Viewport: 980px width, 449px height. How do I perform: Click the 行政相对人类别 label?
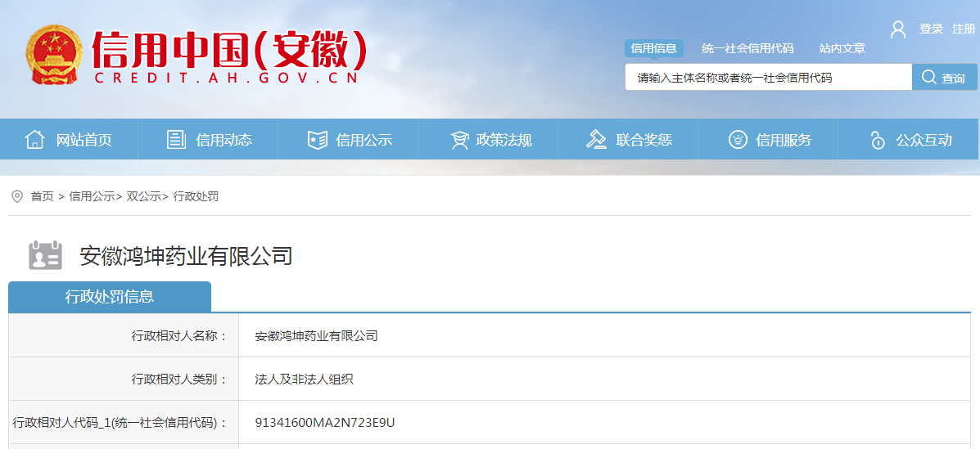click(x=178, y=379)
